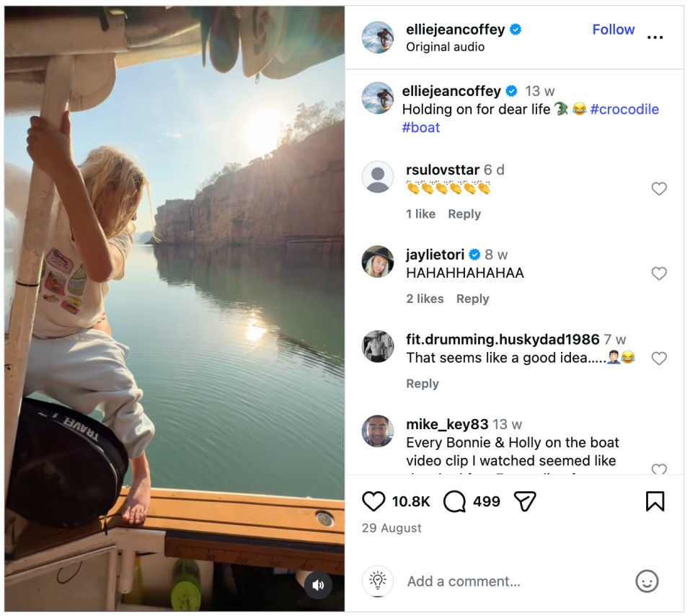Like fit.drumming.huskydad1986's comment

(659, 358)
